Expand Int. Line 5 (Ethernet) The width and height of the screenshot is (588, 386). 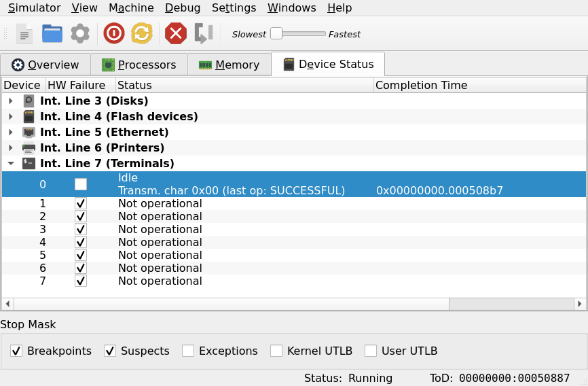pyautogui.click(x=11, y=132)
